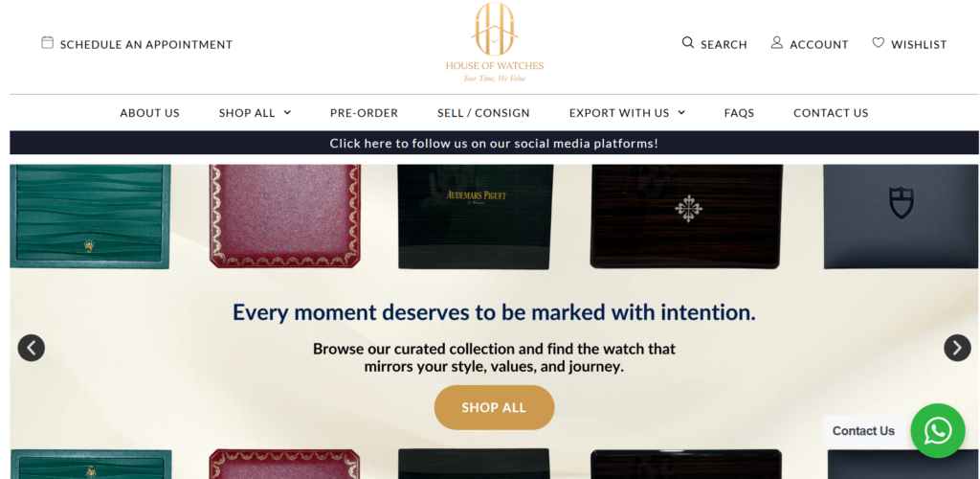Go to Sell / Consign page
Viewport: 980px width, 479px height.
coord(483,113)
